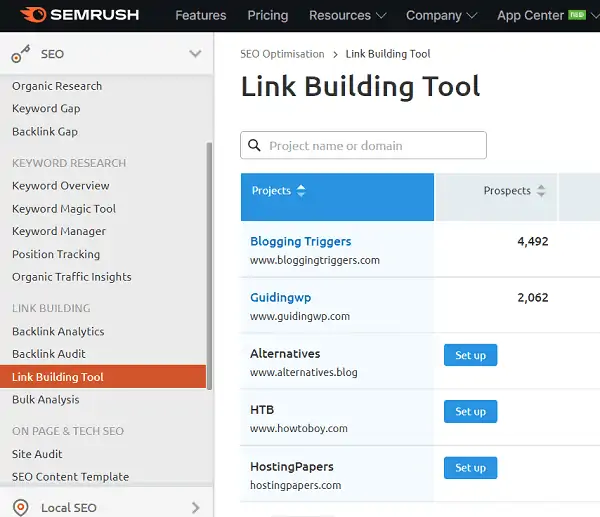
Task: Open Keyword Magic Tool
Action: tap(64, 209)
